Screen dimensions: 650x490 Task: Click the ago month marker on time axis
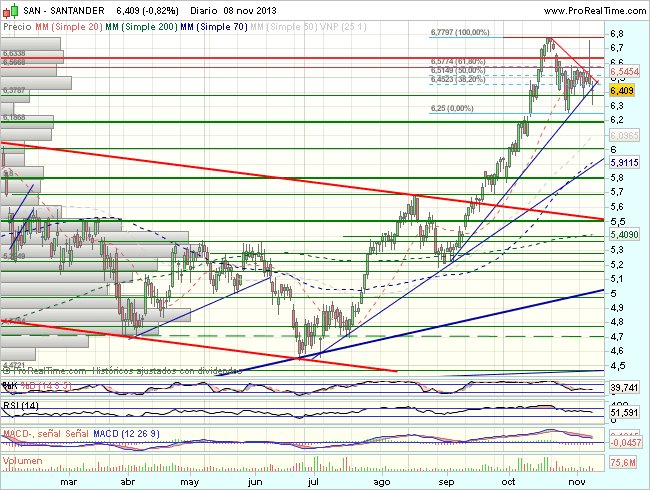tap(381, 483)
